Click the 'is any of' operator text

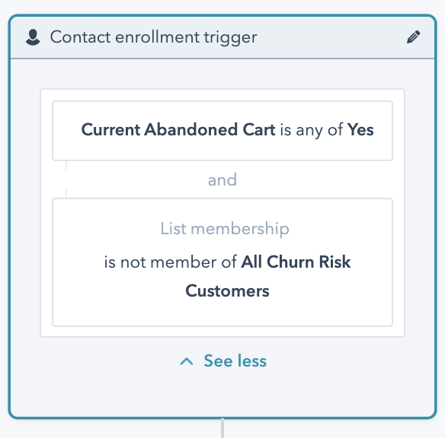311,130
